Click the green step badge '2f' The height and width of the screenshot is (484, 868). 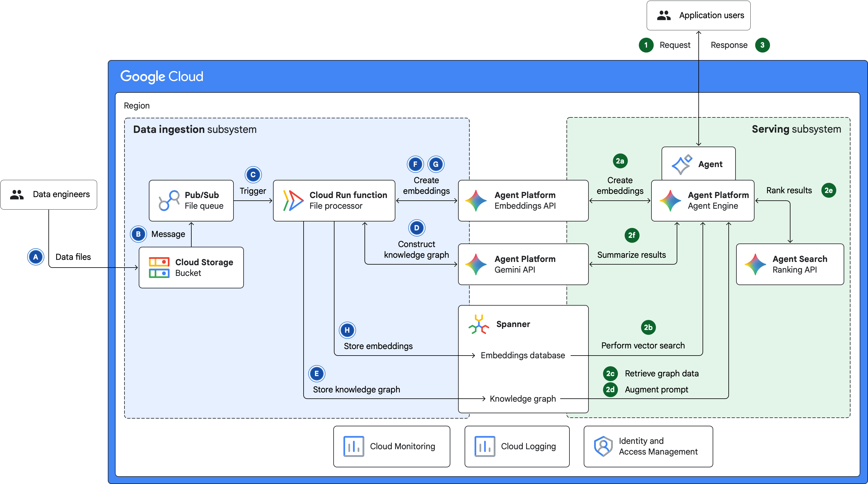632,235
